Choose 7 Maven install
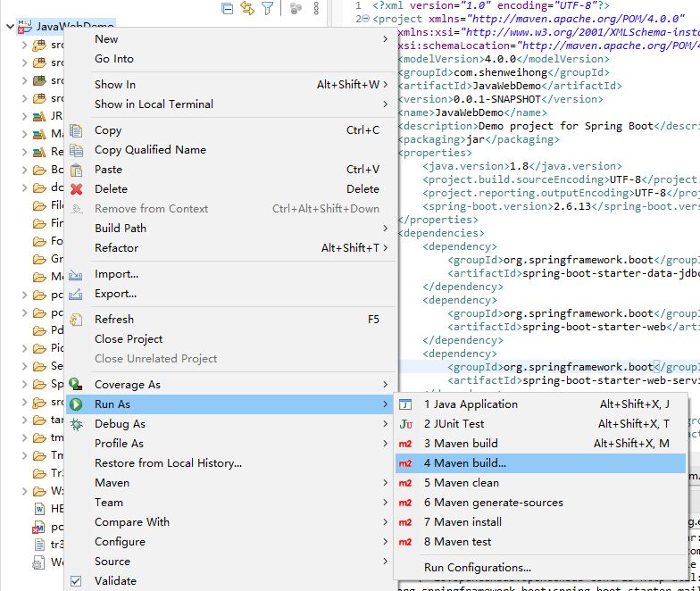The image size is (700, 591). [x=540, y=522]
